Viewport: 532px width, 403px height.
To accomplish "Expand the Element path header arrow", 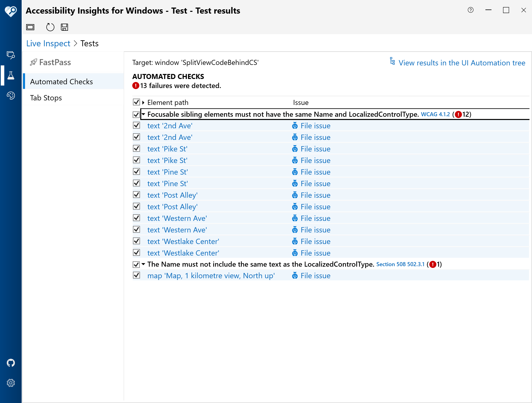I will pyautogui.click(x=143, y=102).
